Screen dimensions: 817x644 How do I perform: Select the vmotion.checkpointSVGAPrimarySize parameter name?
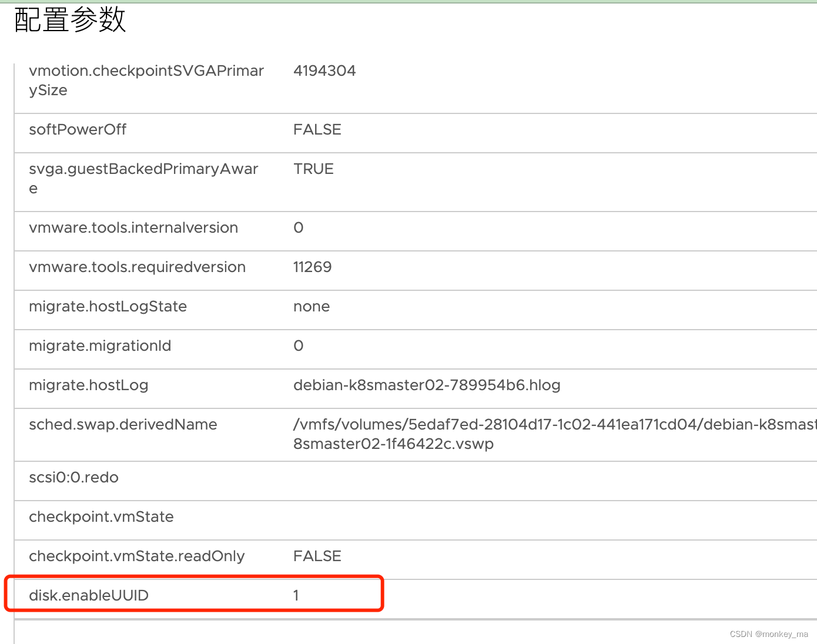click(146, 80)
